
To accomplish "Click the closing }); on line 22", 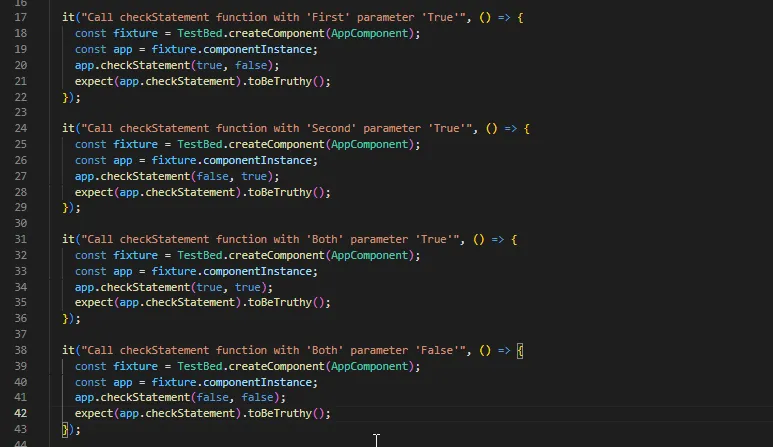I will 71,97.
